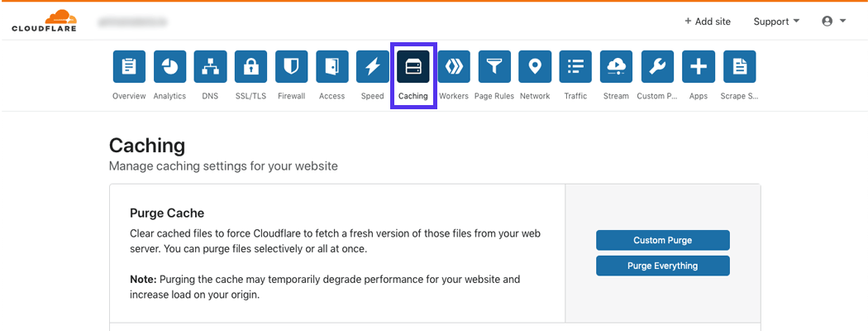
Task: Click the Caching icon
Action: click(413, 67)
